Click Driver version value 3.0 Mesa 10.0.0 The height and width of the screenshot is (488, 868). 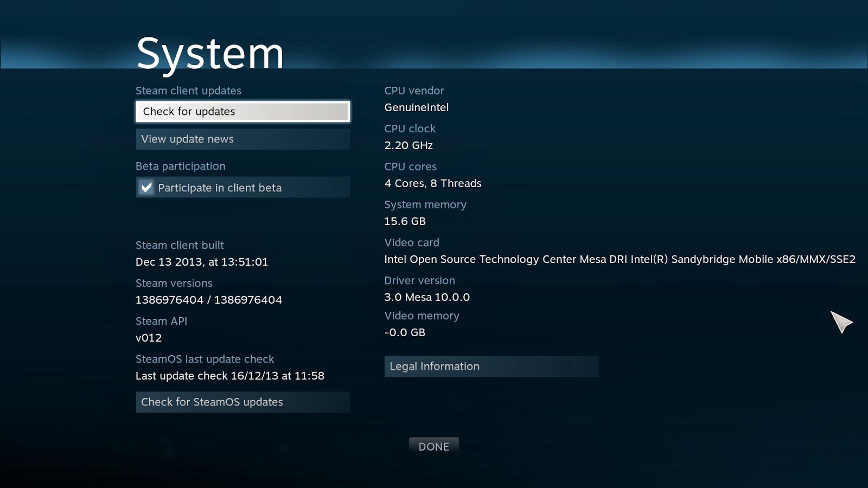click(427, 297)
